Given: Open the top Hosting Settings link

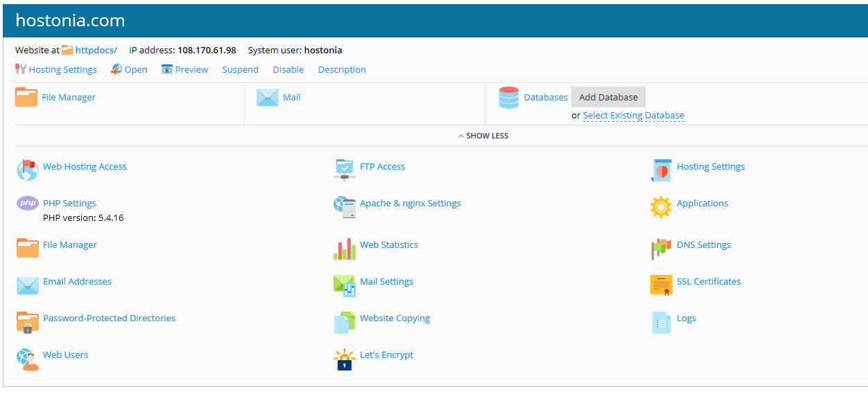Looking at the screenshot, I should click(63, 69).
